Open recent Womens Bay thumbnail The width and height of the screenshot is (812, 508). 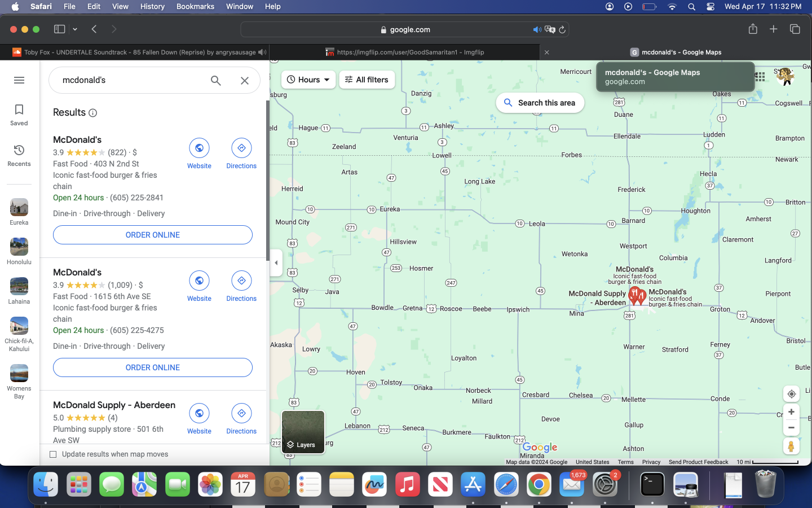tap(19, 382)
